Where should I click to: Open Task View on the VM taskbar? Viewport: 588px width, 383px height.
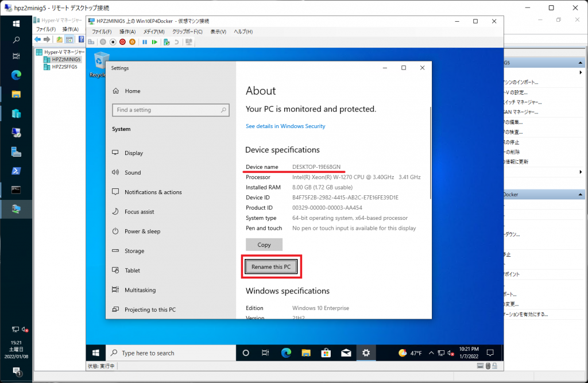265,353
